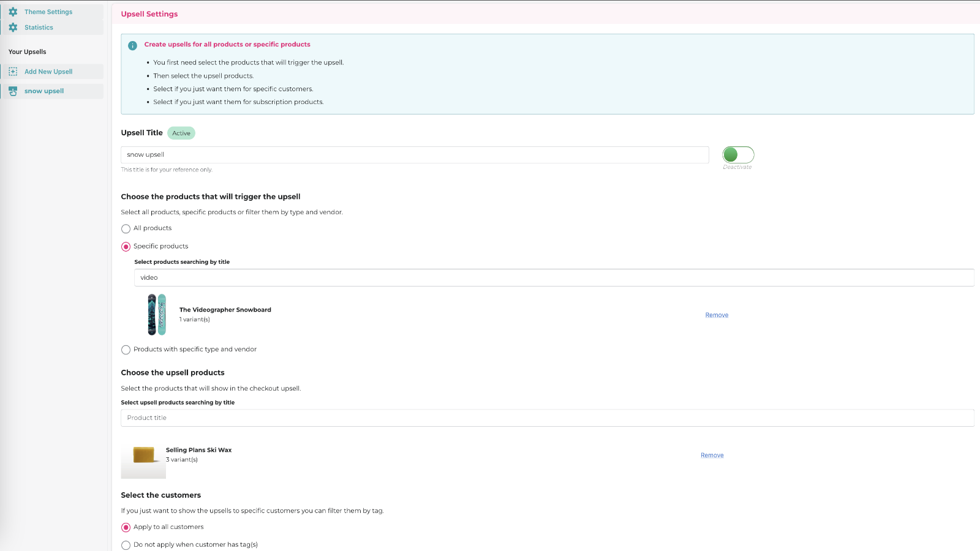Viewport: 980px width, 551px height.
Task: Click the info icon in the instructions banner
Action: [132, 45]
